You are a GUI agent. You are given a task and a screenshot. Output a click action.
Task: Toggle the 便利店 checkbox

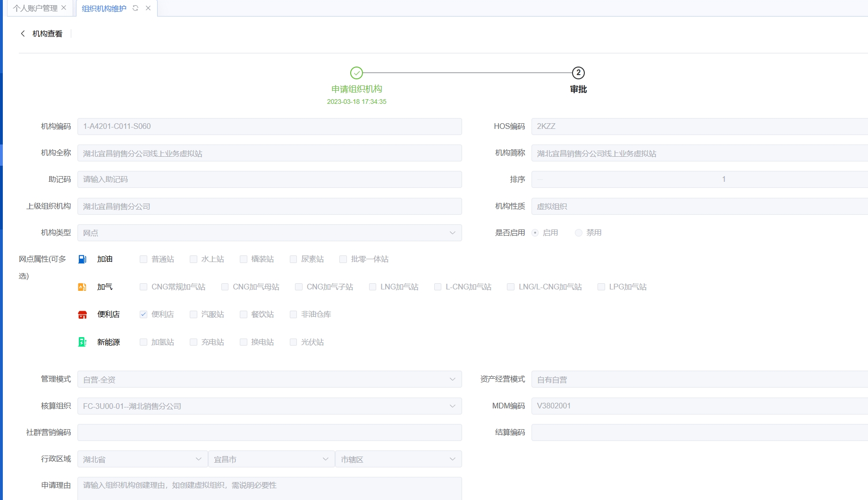pos(143,314)
